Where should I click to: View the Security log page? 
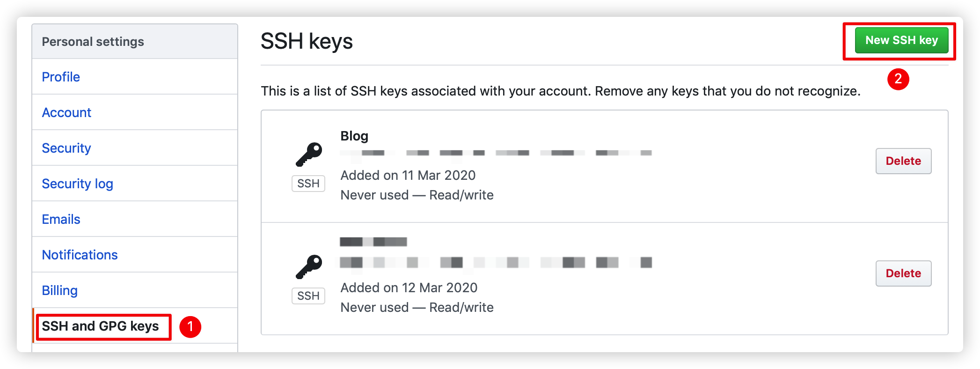point(77,184)
